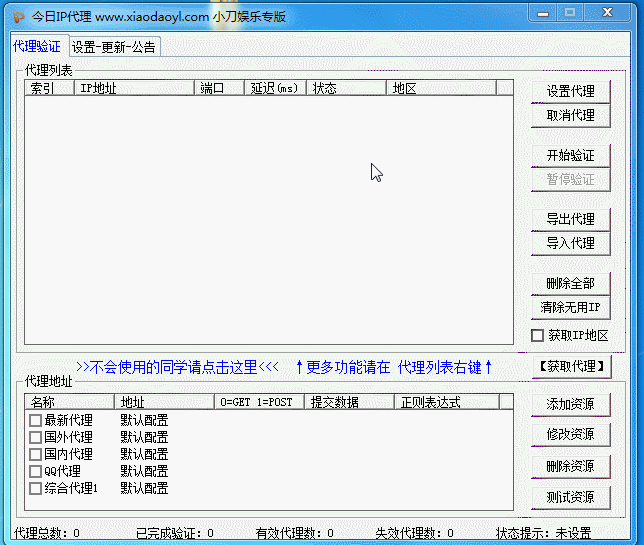Click 清除无用IP button
Screen dimensions: 644x545
pyautogui.click(x=570, y=307)
